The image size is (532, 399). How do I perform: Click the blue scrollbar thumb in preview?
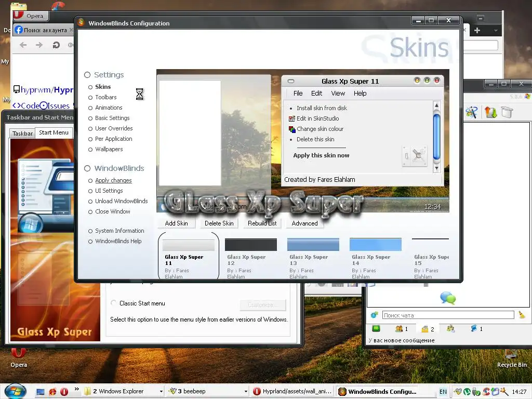pos(436,137)
